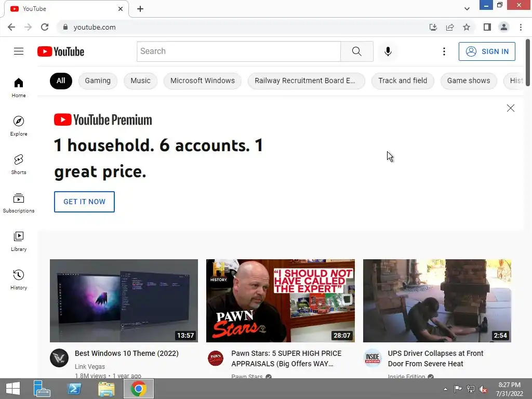The image size is (532, 399).
Task: Open Library in sidebar
Action: (19, 241)
